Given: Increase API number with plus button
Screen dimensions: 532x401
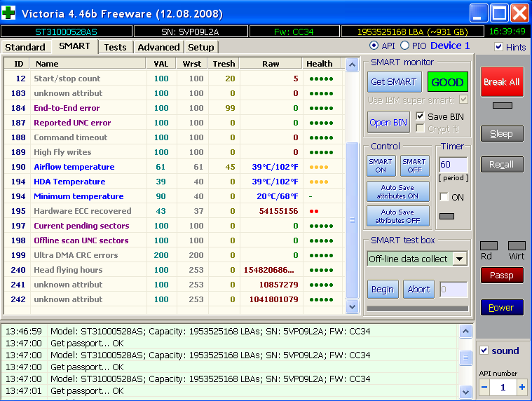Looking at the screenshot, I should (x=521, y=387).
